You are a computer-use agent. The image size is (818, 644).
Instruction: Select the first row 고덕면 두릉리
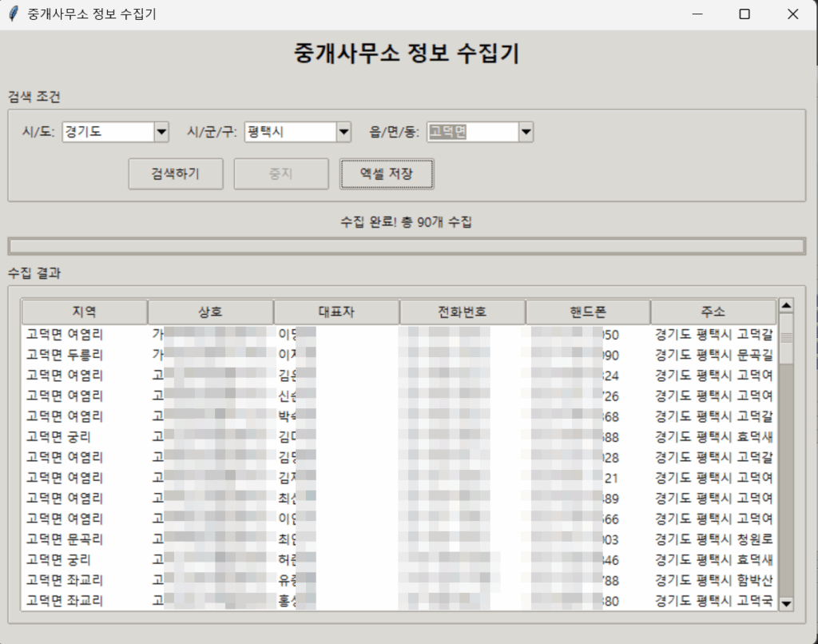[65, 354]
